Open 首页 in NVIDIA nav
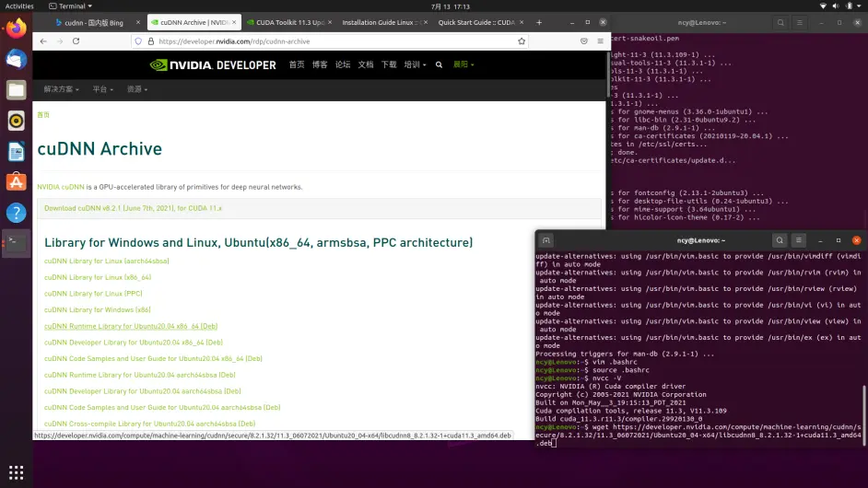868x488 pixels. [297, 64]
